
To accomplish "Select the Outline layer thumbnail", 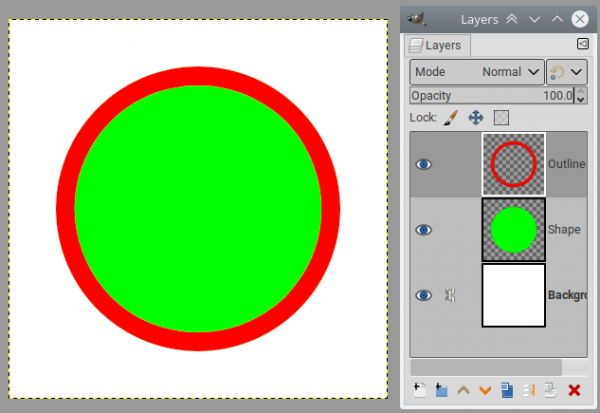I will 514,164.
